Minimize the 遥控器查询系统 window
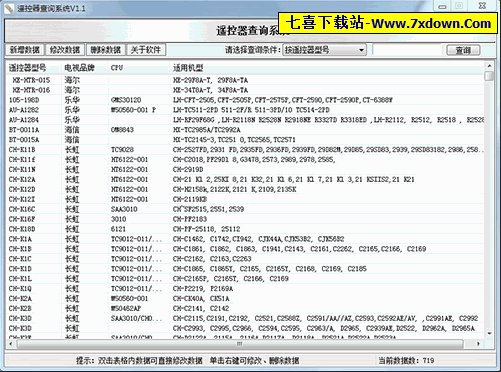This screenshot has height=372, width=501. (442, 6)
